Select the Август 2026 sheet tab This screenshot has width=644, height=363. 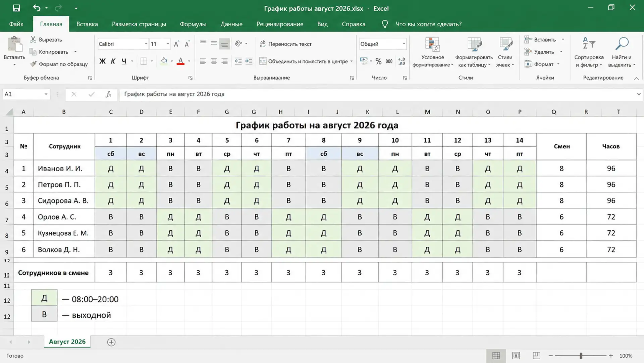pyautogui.click(x=67, y=342)
